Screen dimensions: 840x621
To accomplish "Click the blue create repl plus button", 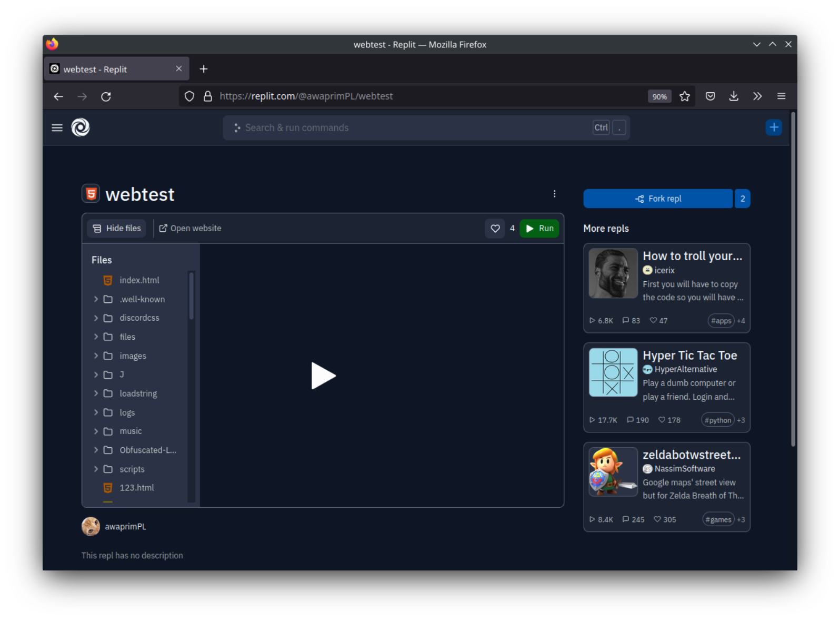I will (x=774, y=127).
